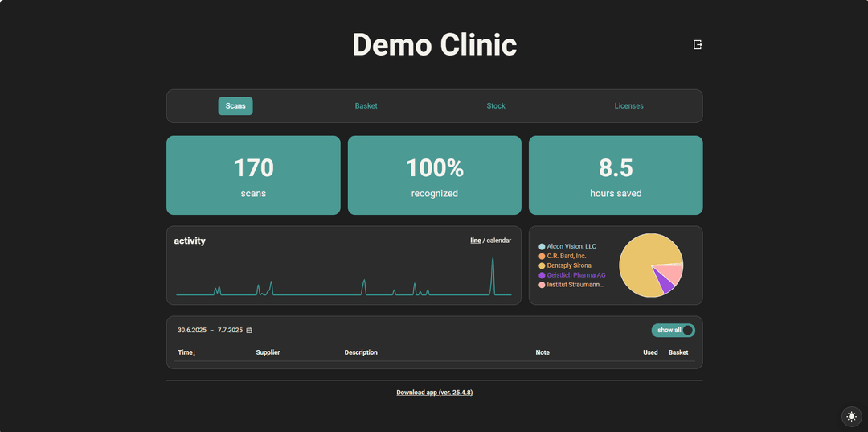Click the tallest peak in activity chart
The height and width of the screenshot is (432, 868).
point(493,261)
